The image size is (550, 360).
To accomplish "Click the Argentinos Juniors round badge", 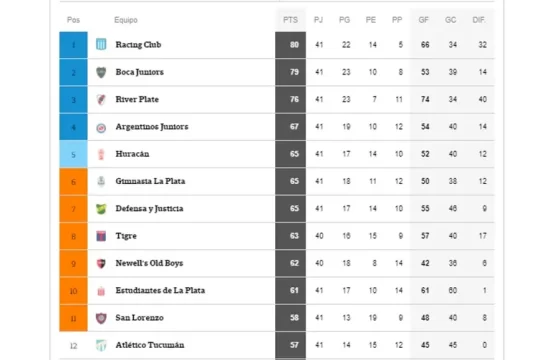I will [101, 128].
